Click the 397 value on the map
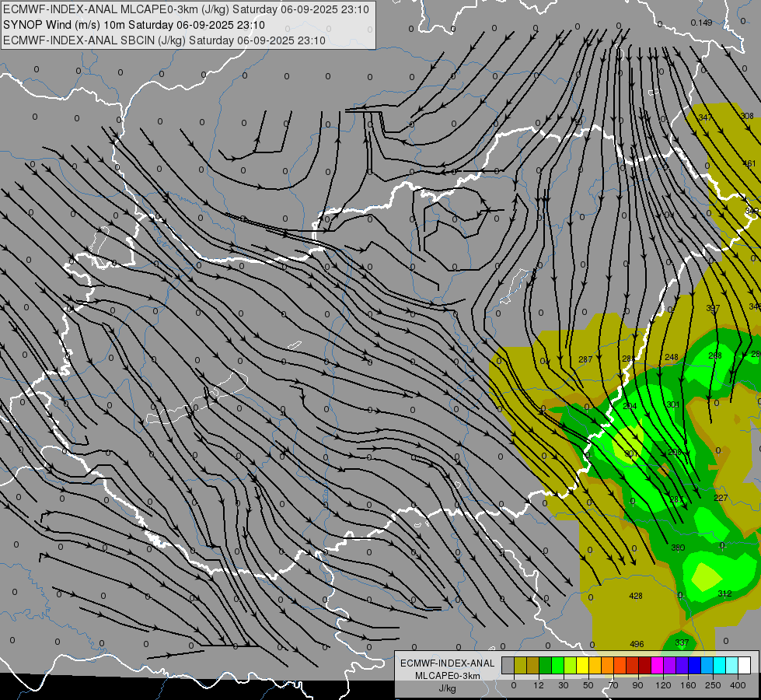 pos(713,309)
